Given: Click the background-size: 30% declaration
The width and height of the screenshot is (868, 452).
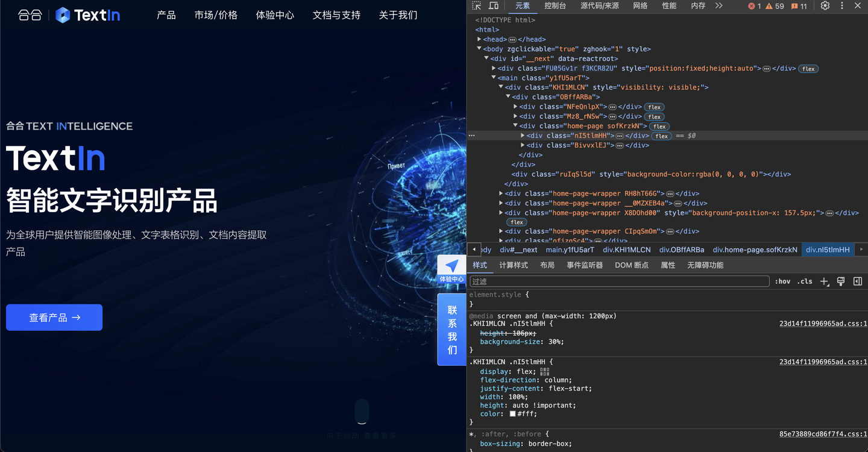Looking at the screenshot, I should click(x=522, y=342).
